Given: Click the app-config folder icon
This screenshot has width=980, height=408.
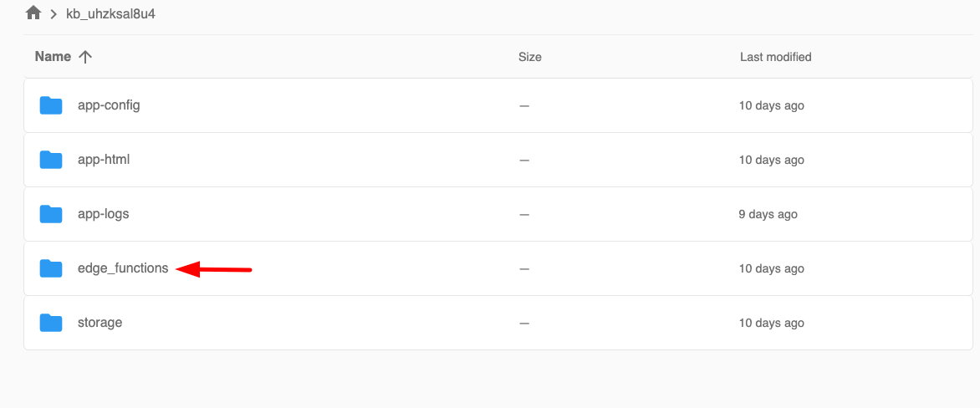Looking at the screenshot, I should [51, 105].
